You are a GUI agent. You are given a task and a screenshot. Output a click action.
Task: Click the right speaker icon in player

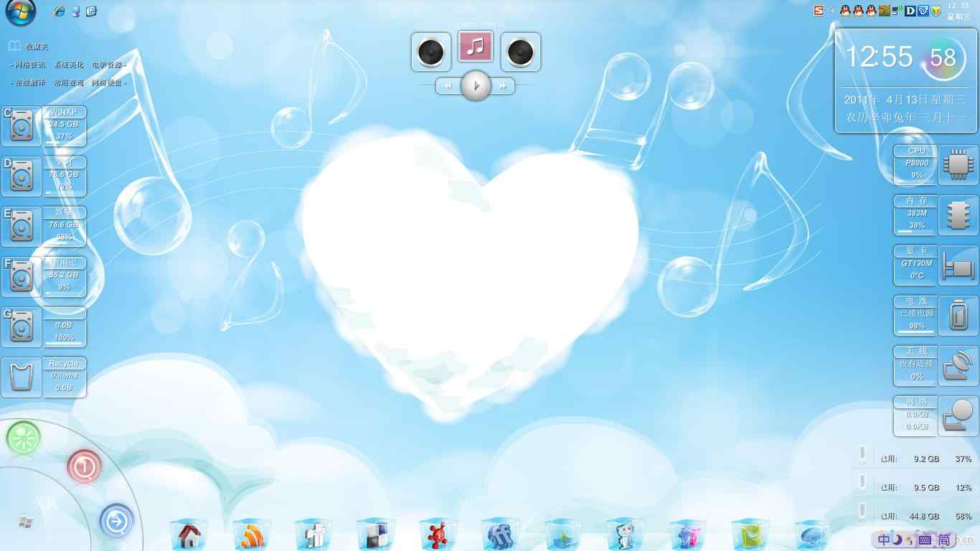520,52
